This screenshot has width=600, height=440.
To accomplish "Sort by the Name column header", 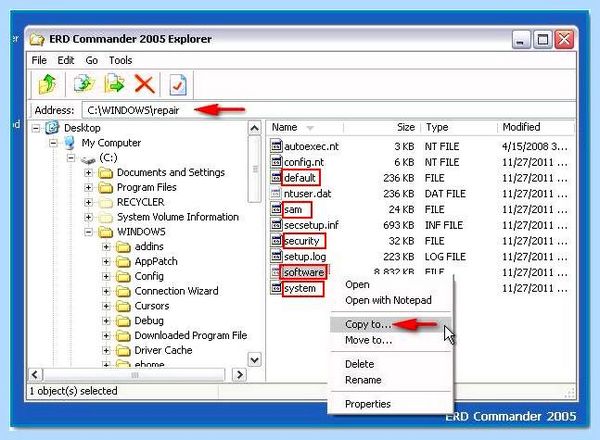I will [x=305, y=127].
